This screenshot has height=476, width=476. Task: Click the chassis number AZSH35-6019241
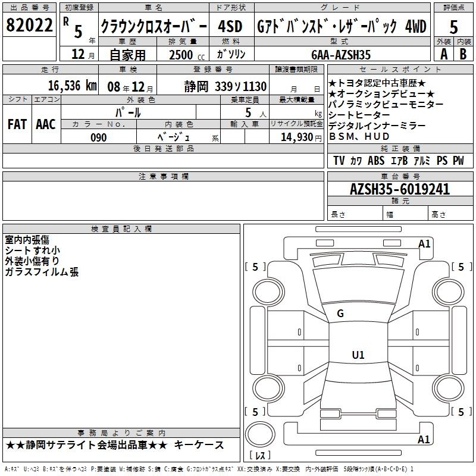400,189
